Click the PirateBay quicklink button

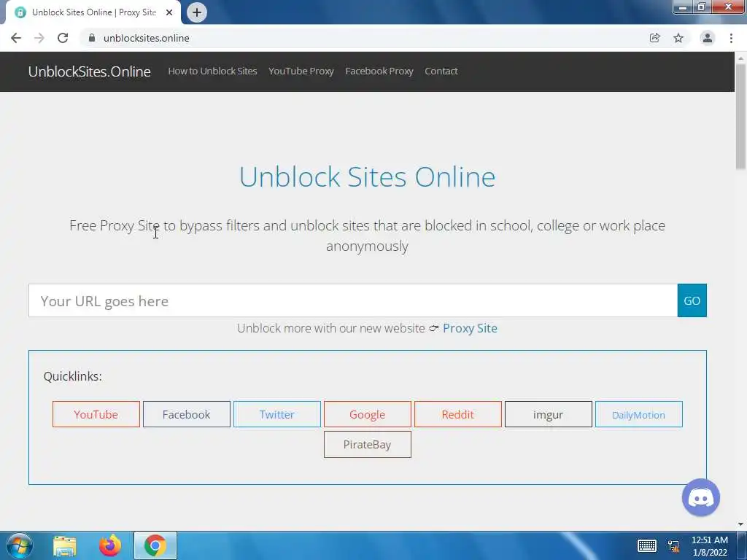[368, 444]
